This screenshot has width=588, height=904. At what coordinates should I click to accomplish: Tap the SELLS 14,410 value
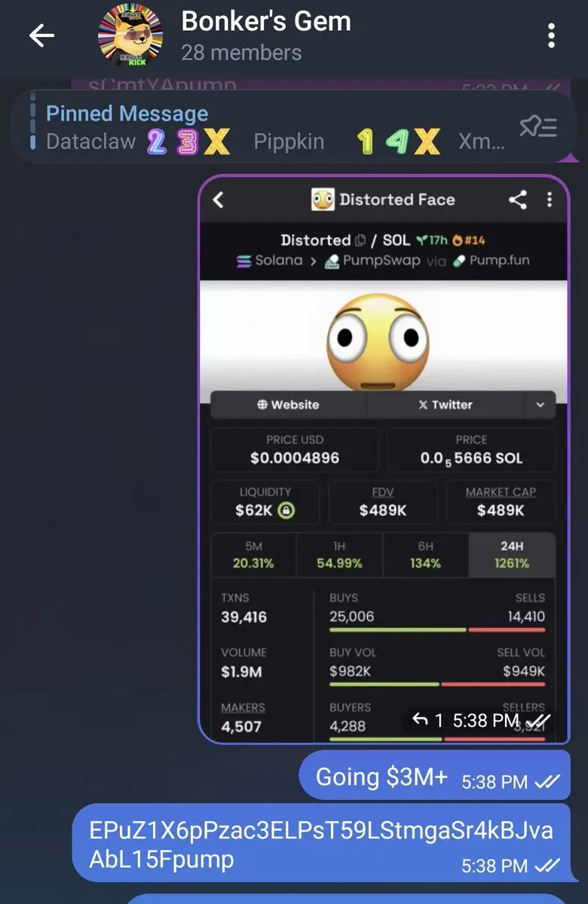[x=525, y=616]
